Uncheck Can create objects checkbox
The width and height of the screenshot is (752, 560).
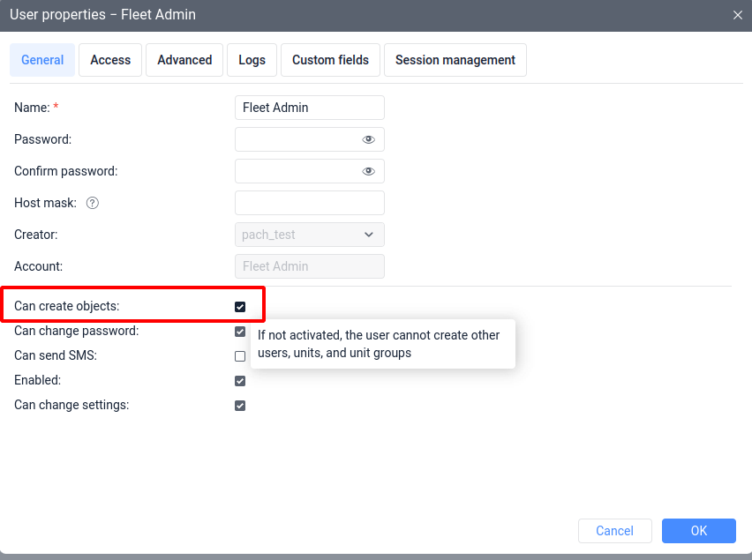[x=240, y=307]
